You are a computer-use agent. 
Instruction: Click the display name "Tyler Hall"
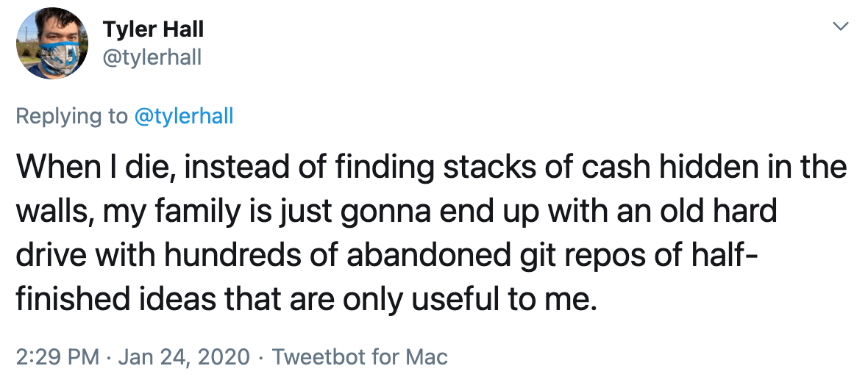[153, 29]
